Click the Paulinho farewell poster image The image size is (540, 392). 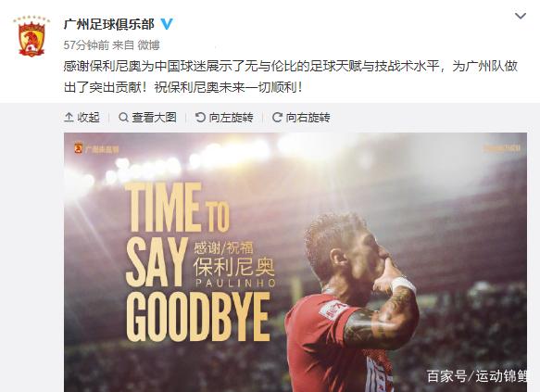(x=295, y=262)
